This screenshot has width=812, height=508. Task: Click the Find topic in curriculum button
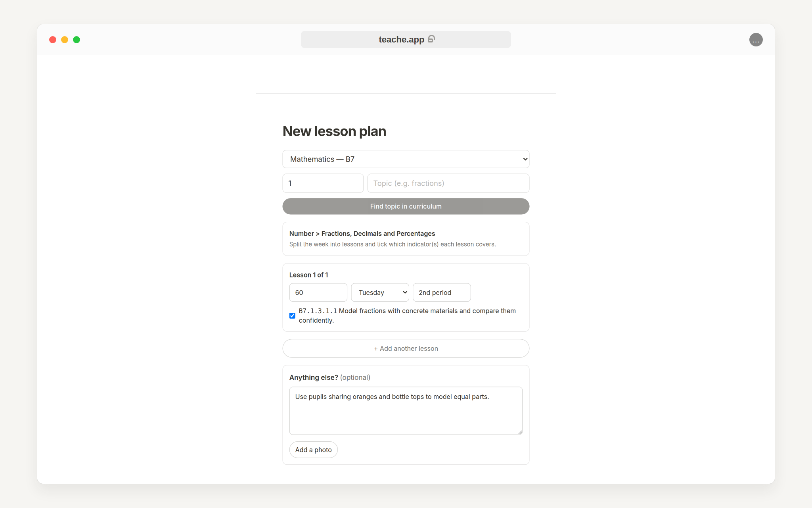pos(406,206)
